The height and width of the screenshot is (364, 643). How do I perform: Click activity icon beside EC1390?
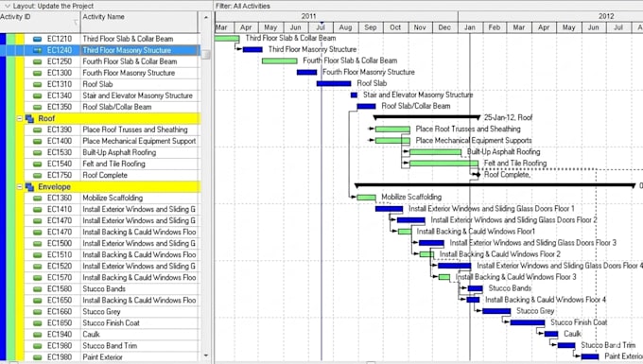[x=37, y=130]
